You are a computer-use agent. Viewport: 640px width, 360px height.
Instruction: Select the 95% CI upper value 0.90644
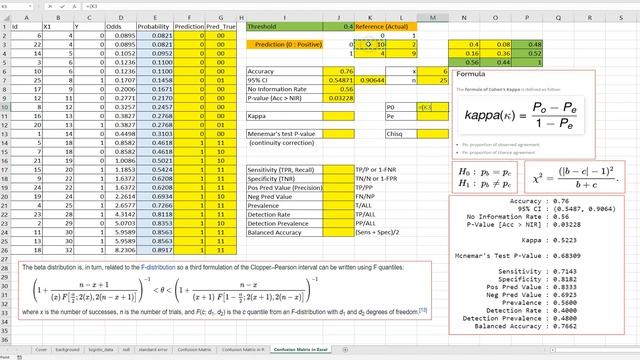tap(370, 80)
